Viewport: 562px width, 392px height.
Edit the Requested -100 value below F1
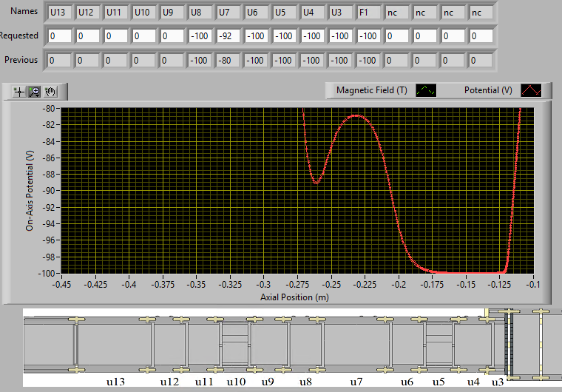(368, 36)
